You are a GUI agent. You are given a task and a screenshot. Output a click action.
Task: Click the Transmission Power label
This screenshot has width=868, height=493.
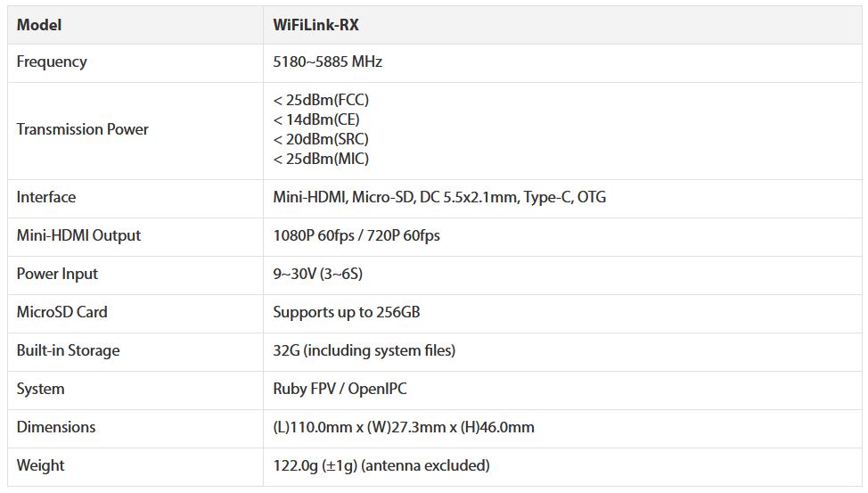point(82,129)
